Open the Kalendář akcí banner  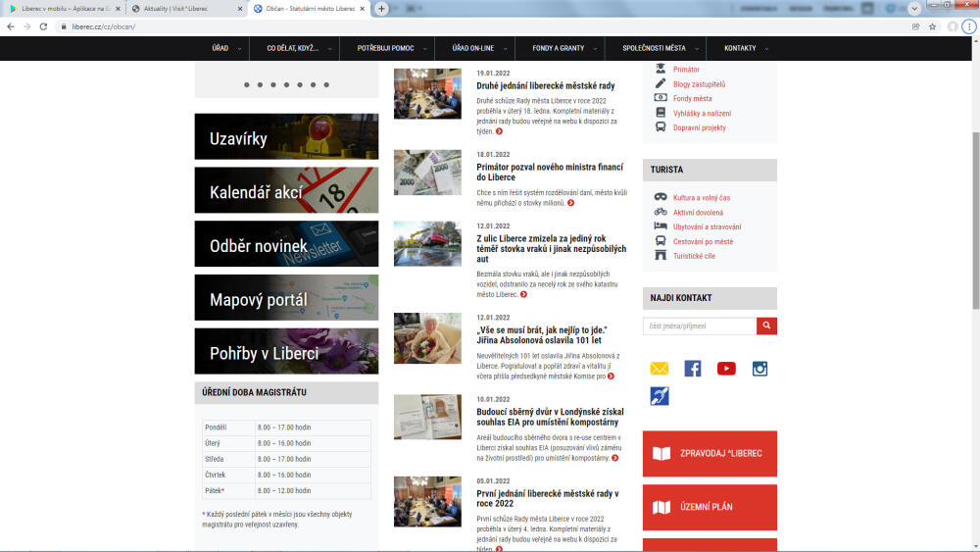[286, 190]
